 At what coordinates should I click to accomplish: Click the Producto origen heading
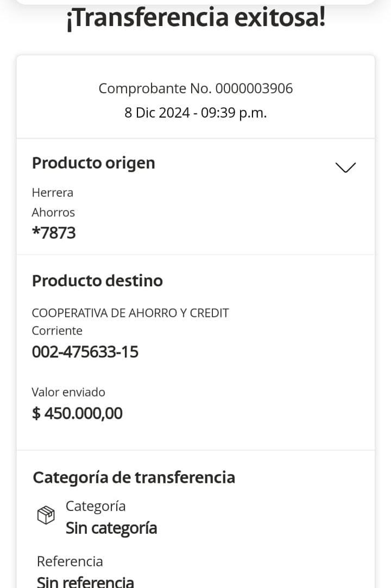click(93, 163)
